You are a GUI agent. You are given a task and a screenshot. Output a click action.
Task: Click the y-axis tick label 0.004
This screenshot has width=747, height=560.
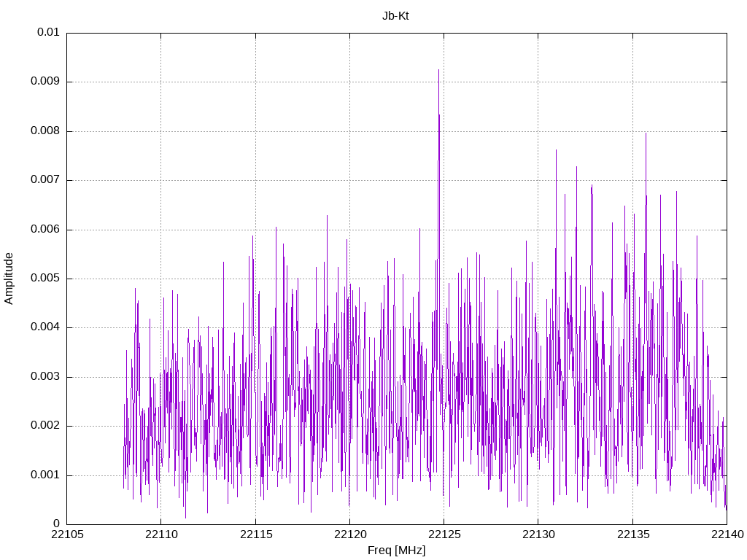(45, 327)
